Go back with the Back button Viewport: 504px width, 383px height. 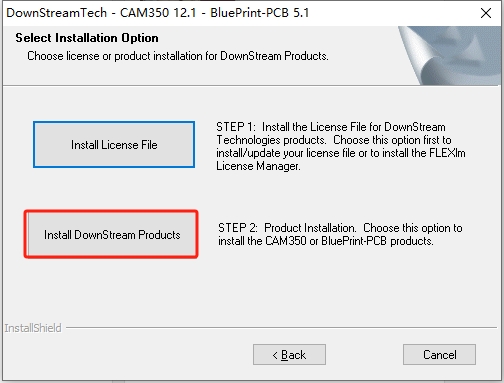click(289, 355)
